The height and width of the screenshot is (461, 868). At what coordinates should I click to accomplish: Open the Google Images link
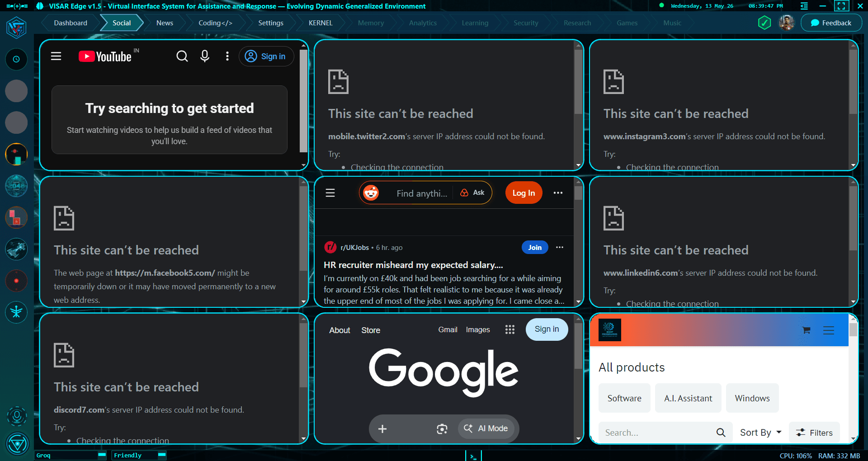tap(478, 329)
